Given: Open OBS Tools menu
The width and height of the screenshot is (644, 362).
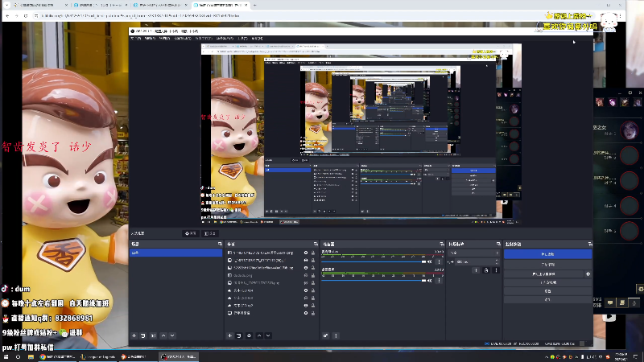Looking at the screenshot, I should pyautogui.click(x=243, y=39).
